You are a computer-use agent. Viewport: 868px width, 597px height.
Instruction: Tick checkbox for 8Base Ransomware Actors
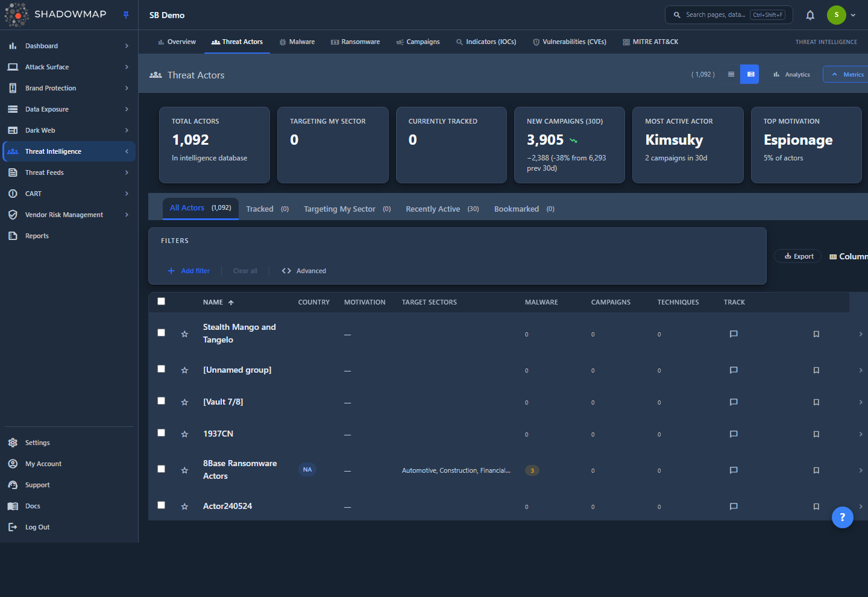pyautogui.click(x=161, y=469)
